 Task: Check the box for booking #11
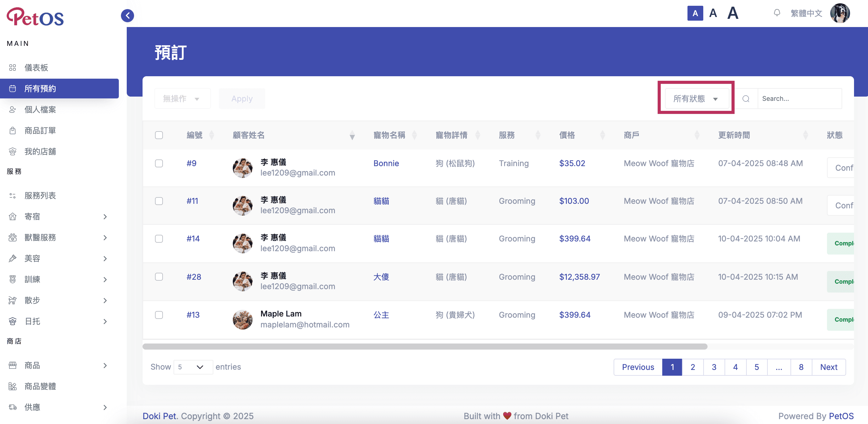(159, 201)
